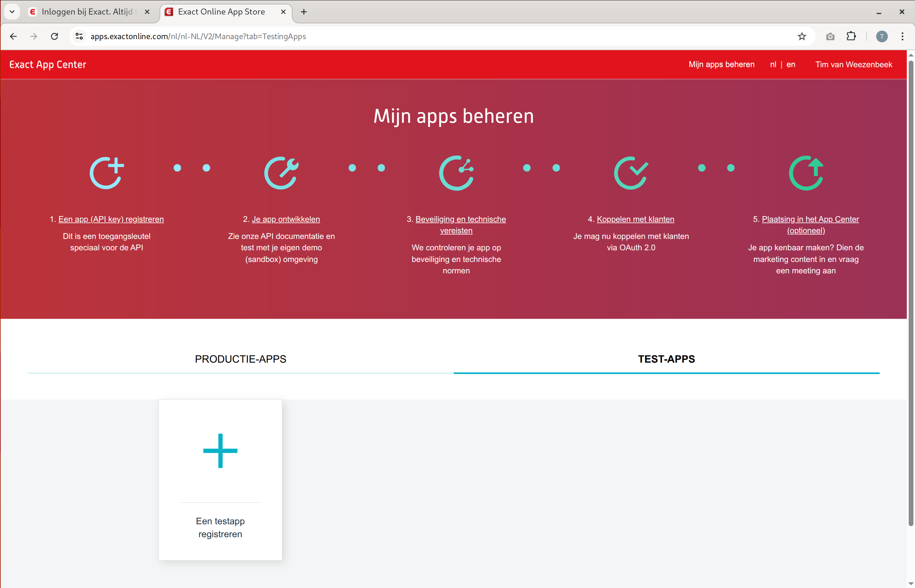Open the browser extensions puzzle icon
This screenshot has width=915, height=588.
[x=851, y=36]
